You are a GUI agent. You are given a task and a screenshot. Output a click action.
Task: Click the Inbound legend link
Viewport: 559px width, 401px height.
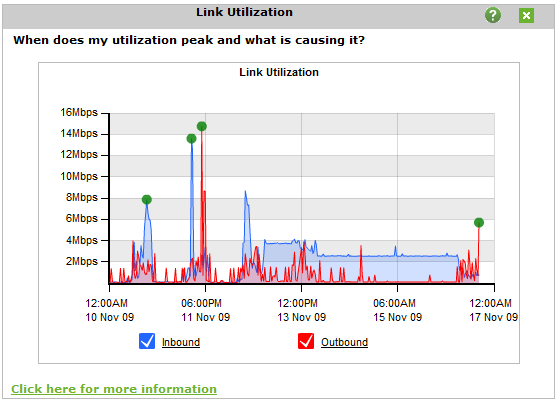click(x=181, y=342)
